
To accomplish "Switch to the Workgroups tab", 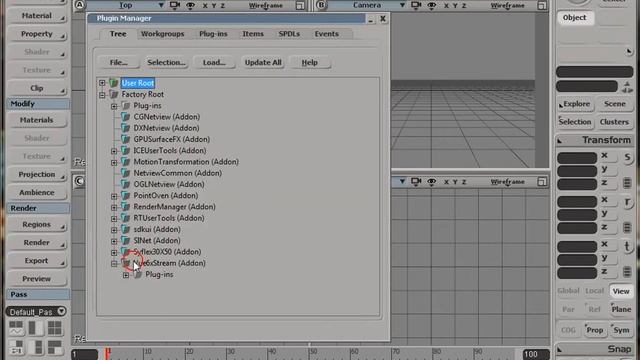I will click(162, 34).
